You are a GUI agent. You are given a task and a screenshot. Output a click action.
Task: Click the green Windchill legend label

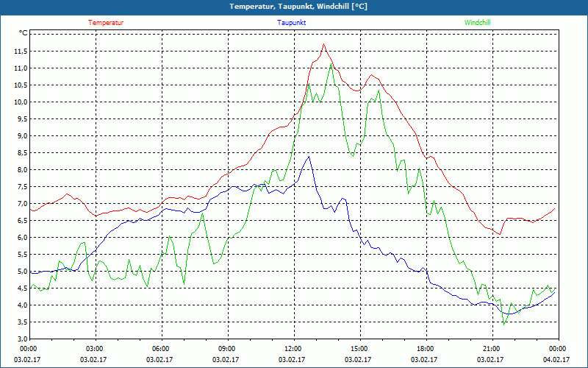(x=477, y=23)
